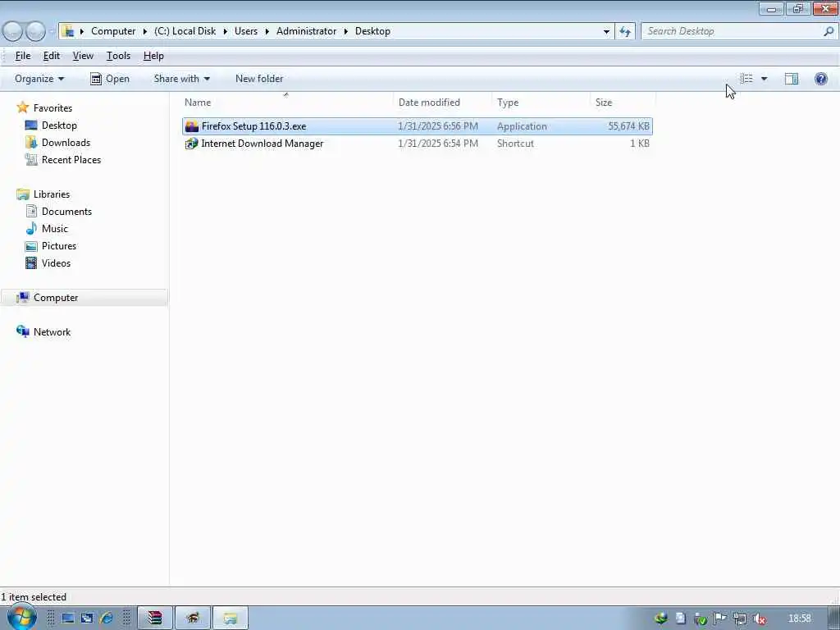
Task: Click the Shortcut type cell
Action: click(x=515, y=144)
